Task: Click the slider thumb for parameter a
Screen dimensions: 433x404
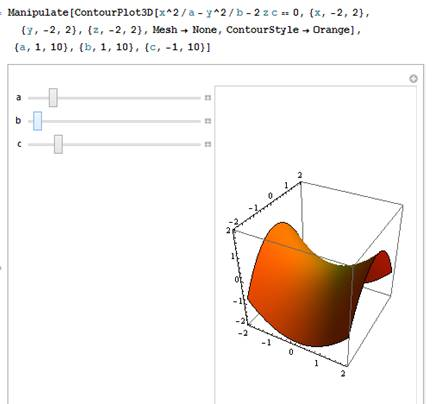Action: point(53,98)
